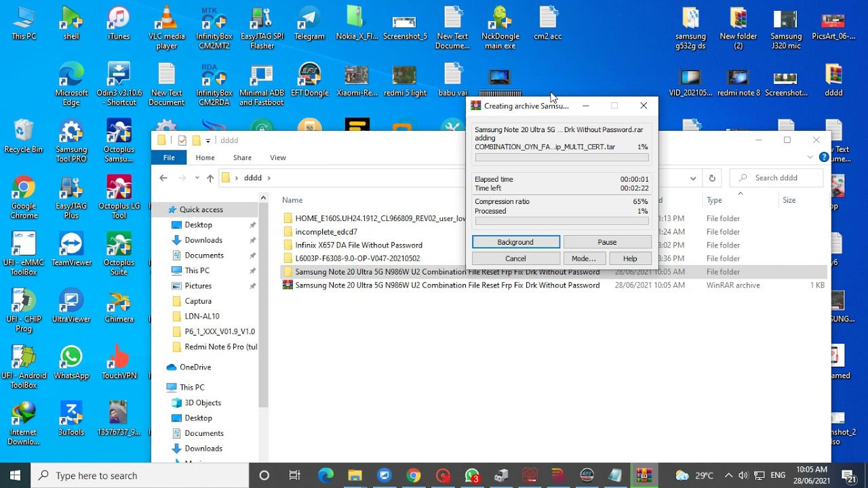Go back in File Explorer

pyautogui.click(x=163, y=178)
